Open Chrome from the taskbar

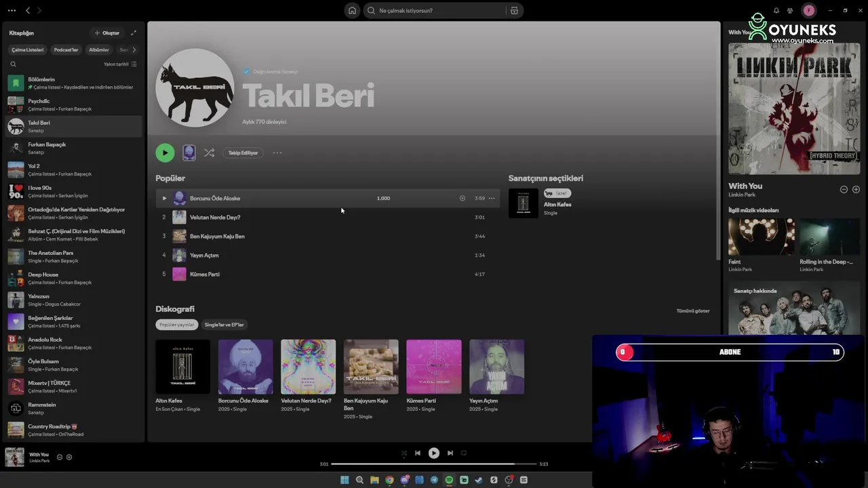tap(389, 480)
